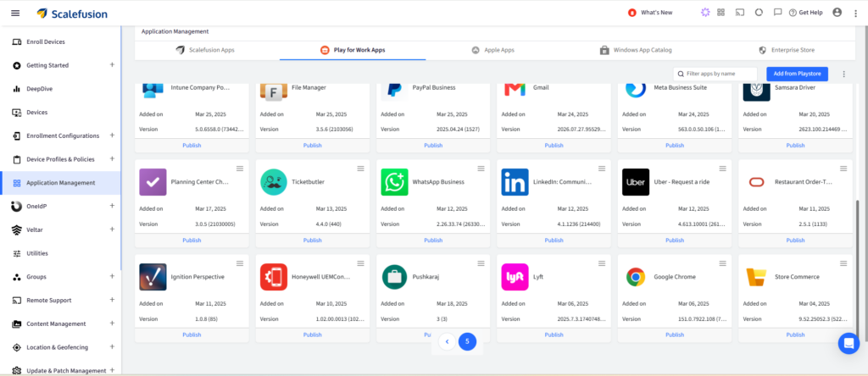Click the Filter apps by name field
Image resolution: width=868 pixels, height=376 pixels.
715,74
